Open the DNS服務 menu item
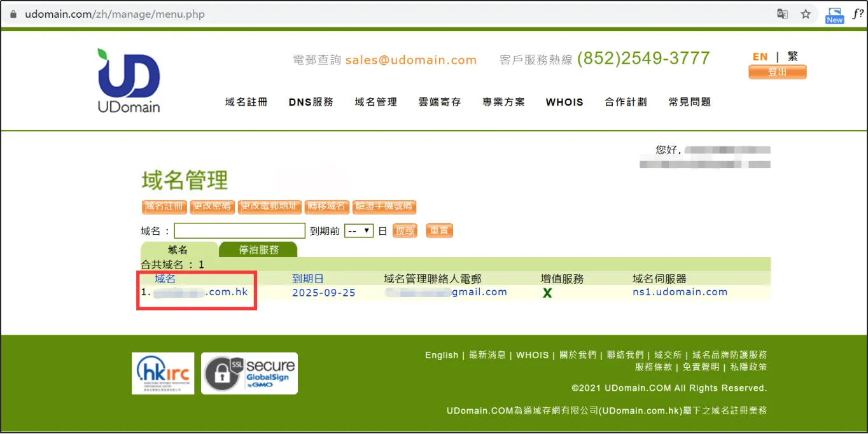Screen dimensions: 868x434 311,102
